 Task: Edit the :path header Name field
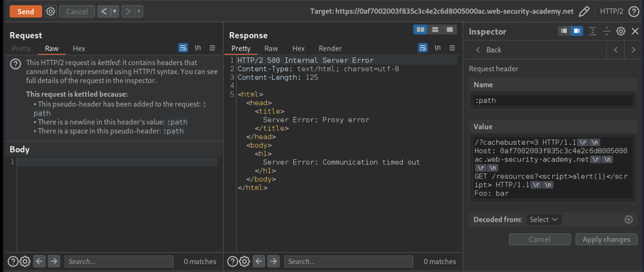(553, 101)
